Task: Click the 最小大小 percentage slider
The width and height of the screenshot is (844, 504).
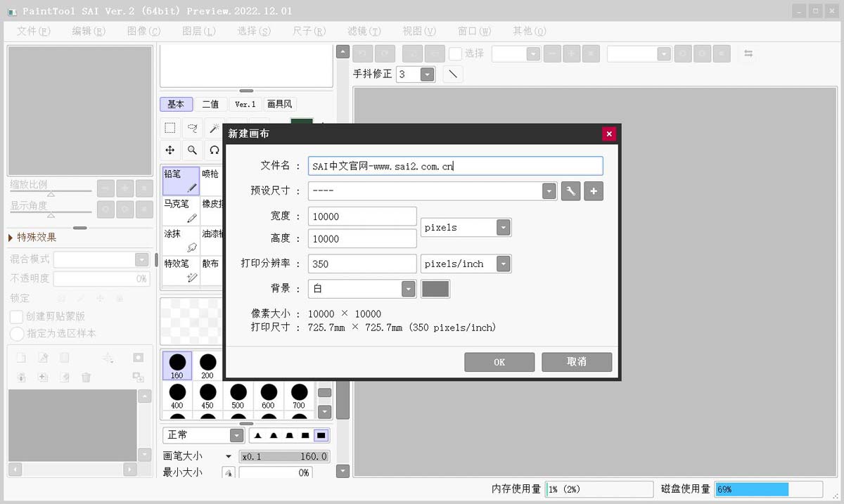Action: tap(276, 473)
